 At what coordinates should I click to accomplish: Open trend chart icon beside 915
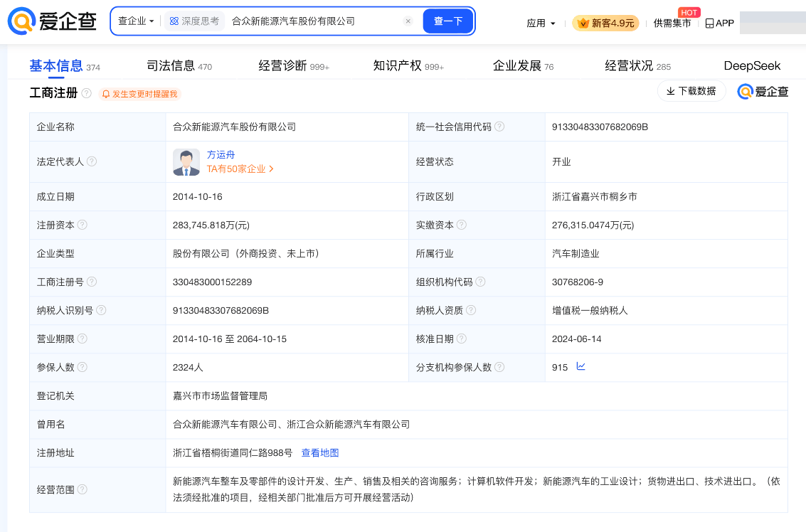pyautogui.click(x=581, y=367)
